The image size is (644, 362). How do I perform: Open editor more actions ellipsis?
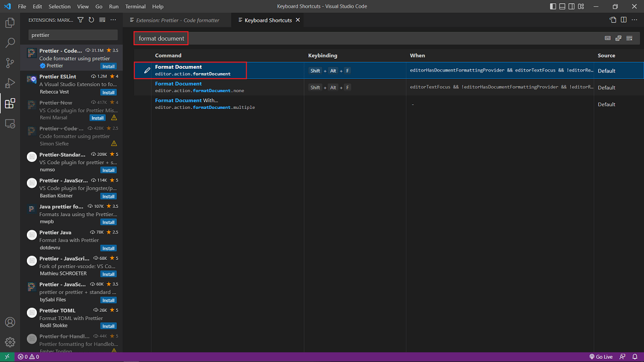634,20
